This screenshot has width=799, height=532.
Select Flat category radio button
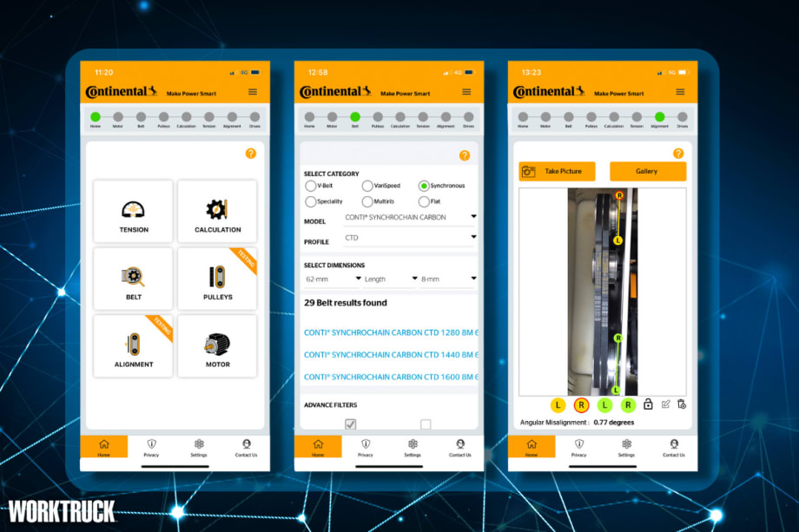pyautogui.click(x=424, y=201)
